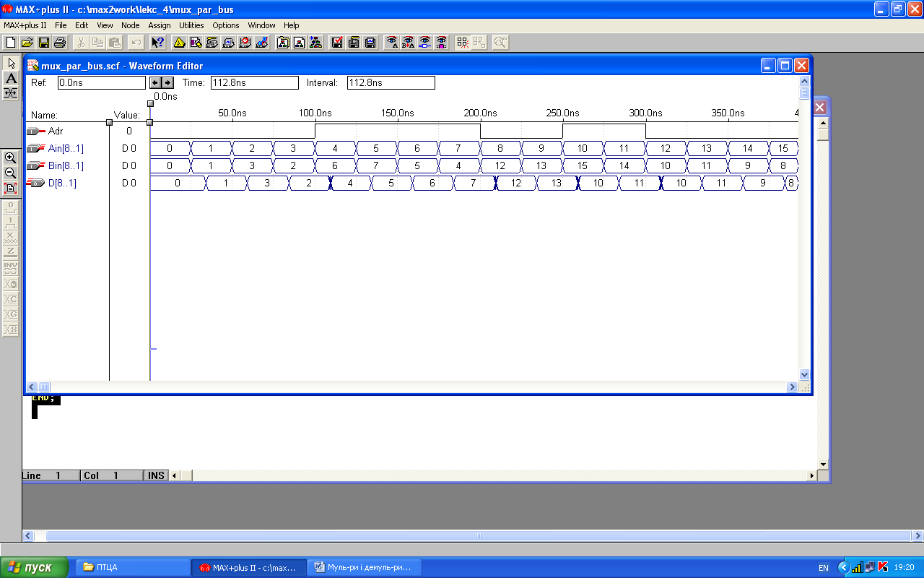The height and width of the screenshot is (578, 924).
Task: Click the red K antivirus tray icon
Action: point(883,567)
